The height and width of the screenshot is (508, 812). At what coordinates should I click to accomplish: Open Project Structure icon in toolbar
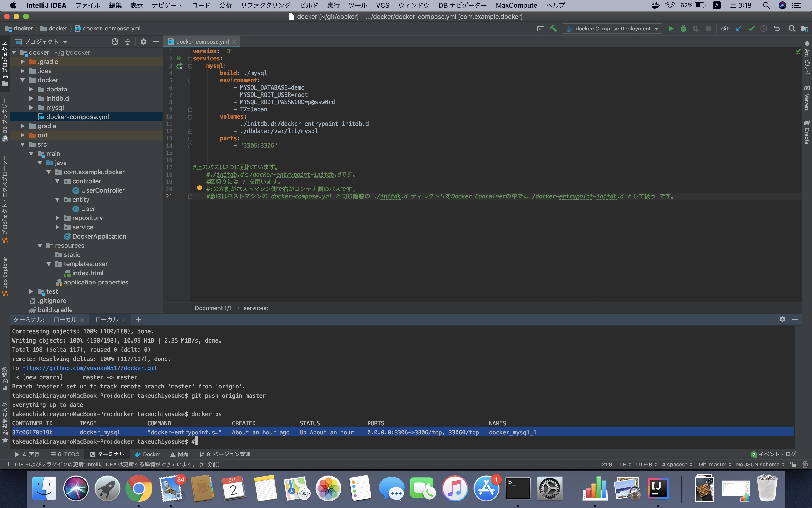pyautogui.click(x=804, y=29)
